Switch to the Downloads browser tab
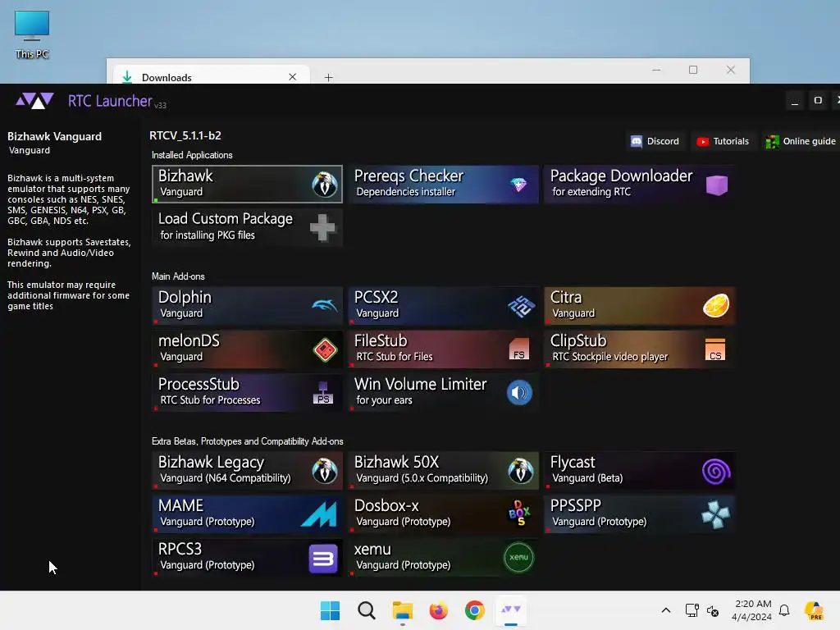Viewport: 840px width, 630px height. (x=209, y=77)
